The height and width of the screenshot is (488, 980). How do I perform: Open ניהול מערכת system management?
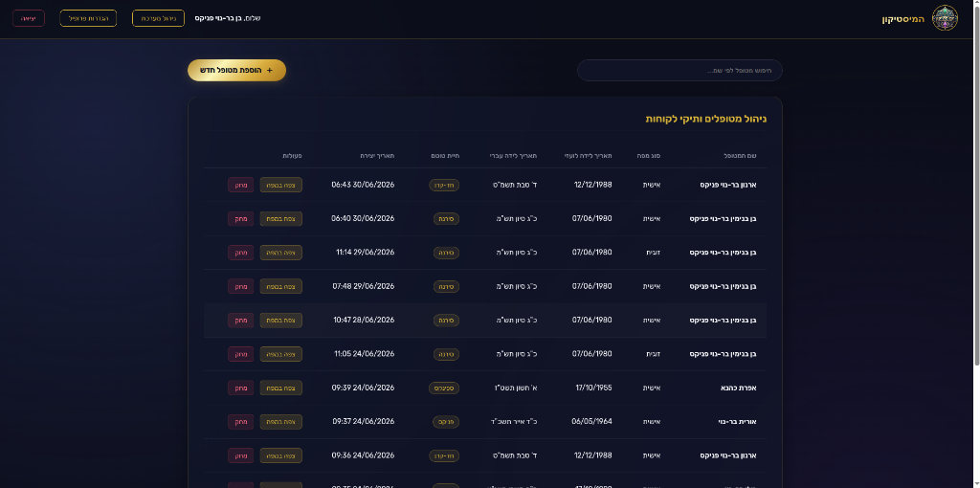tap(158, 18)
